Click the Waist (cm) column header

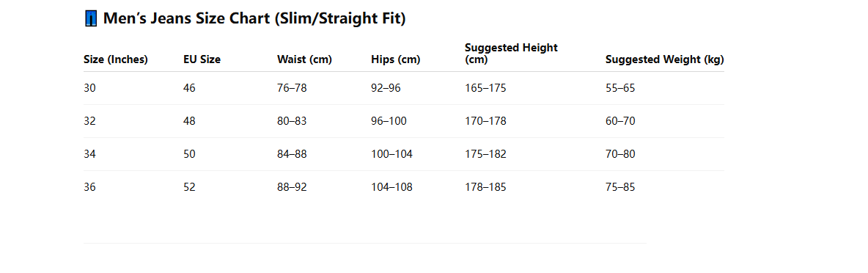304,59
